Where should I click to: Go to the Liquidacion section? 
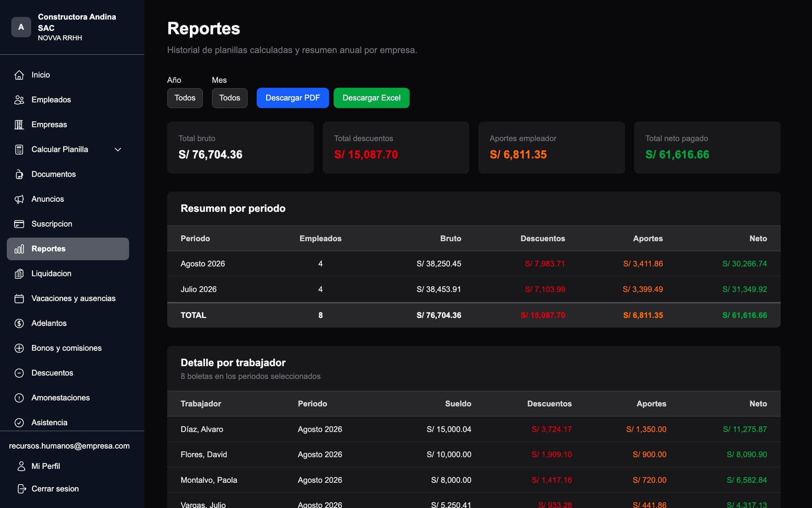[x=68, y=274]
